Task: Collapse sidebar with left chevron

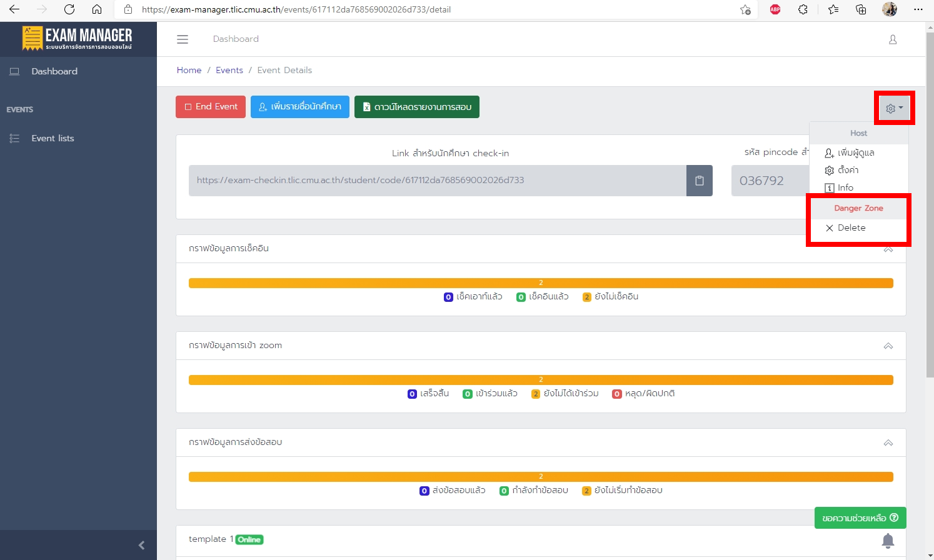Action: click(x=141, y=545)
